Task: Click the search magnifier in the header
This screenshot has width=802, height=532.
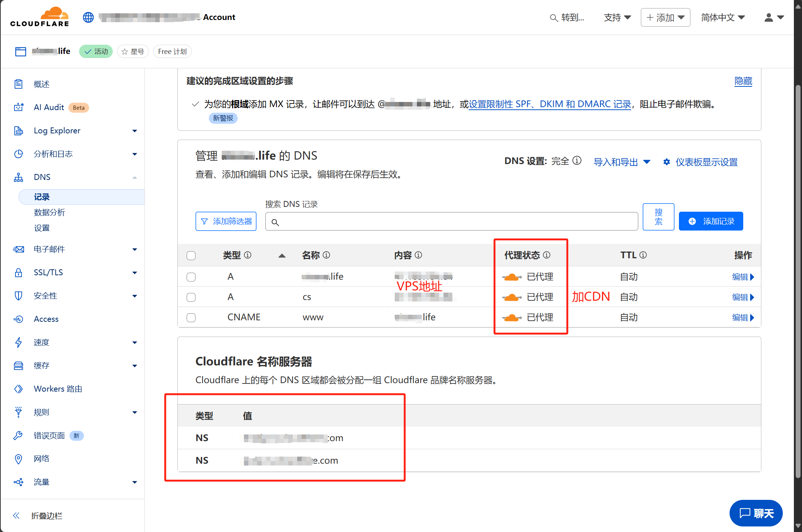Action: tap(553, 18)
